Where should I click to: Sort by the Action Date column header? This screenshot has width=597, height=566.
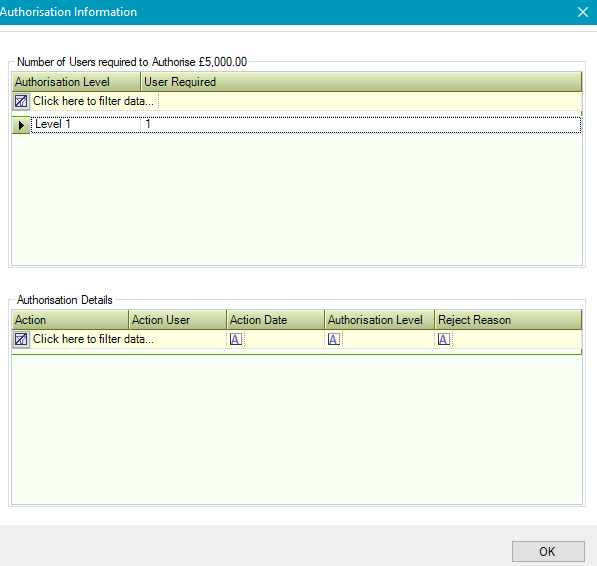coord(276,320)
